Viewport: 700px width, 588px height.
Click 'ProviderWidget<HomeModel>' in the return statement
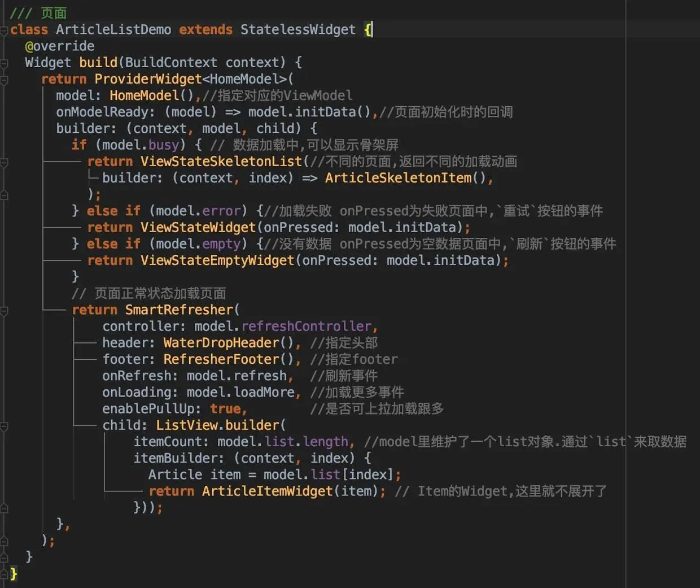coord(191,79)
